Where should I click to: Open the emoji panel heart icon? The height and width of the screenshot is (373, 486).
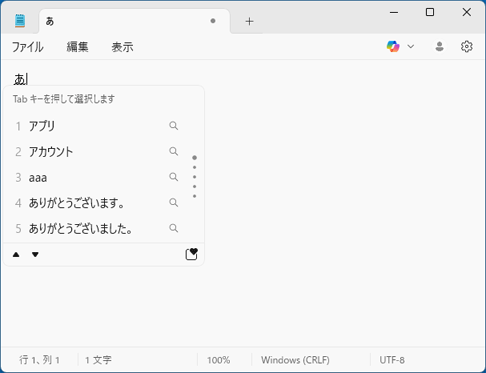[192, 254]
